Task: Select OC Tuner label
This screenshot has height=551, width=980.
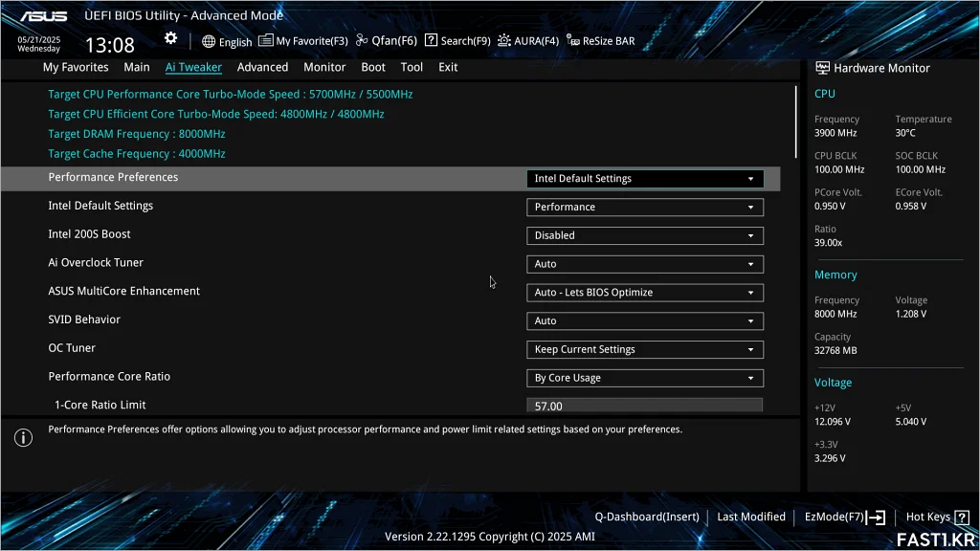Action: [x=72, y=348]
